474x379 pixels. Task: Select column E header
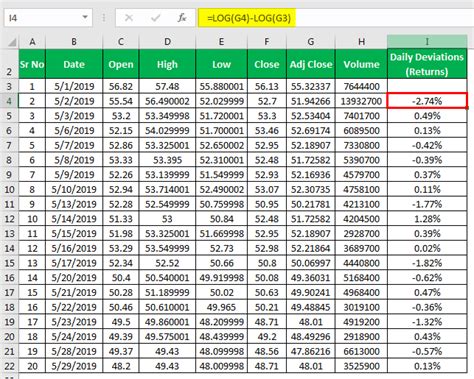[x=221, y=42]
